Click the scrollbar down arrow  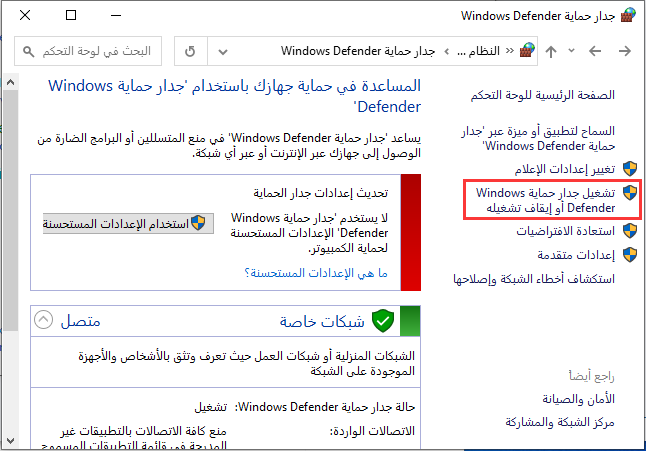click(x=10, y=441)
